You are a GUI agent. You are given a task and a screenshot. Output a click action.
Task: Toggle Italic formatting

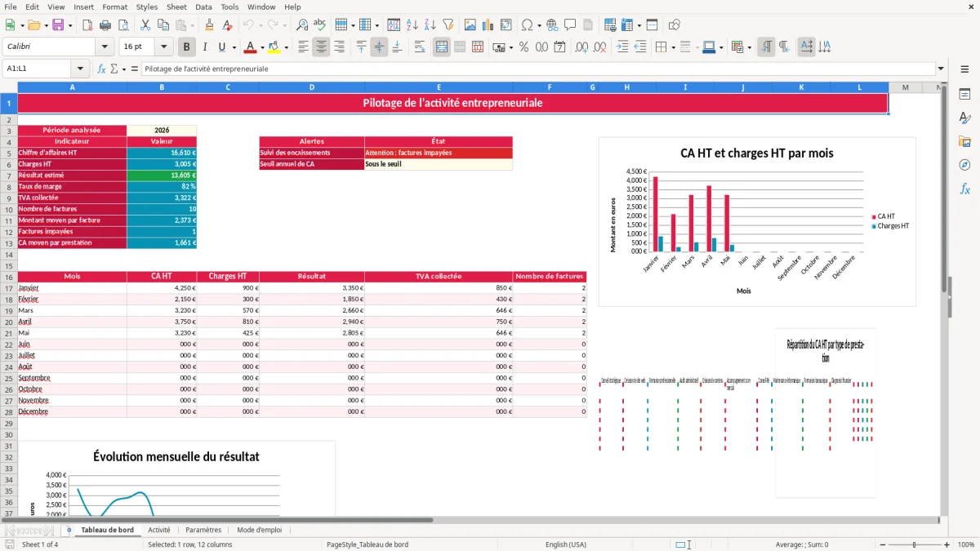[x=205, y=47]
